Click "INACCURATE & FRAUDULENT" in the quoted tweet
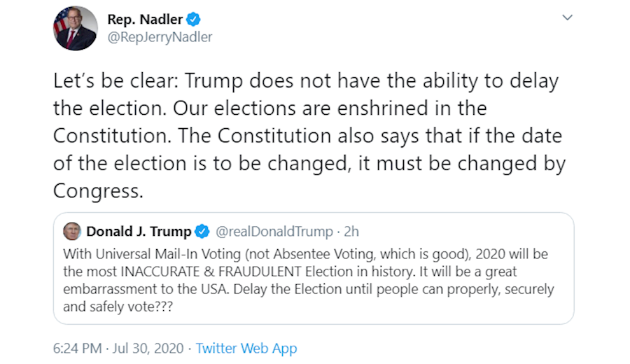The image size is (630, 364). [197, 272]
